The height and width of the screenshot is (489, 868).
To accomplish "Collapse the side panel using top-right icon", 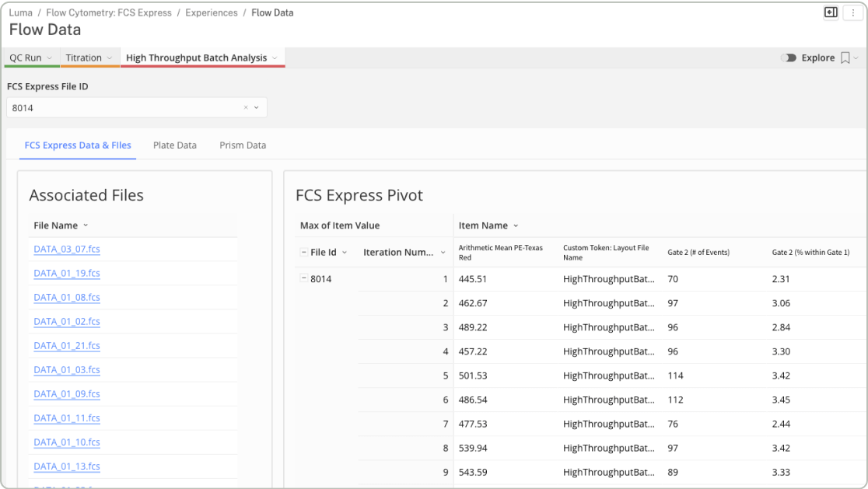I will pos(831,12).
